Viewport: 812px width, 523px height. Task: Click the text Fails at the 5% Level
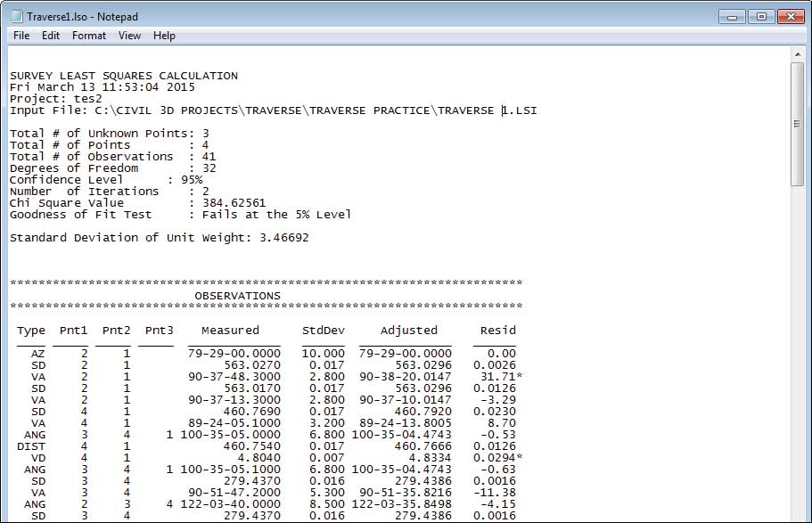coord(276,215)
